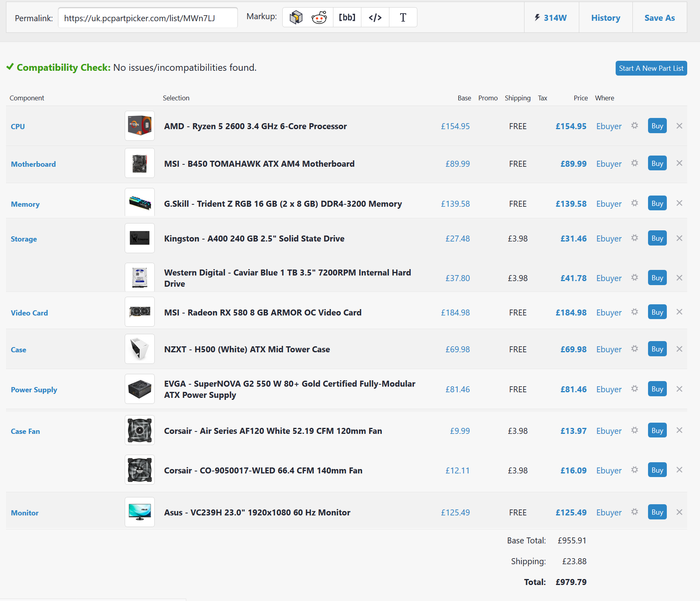This screenshot has height=601, width=700.
Task: Open Western Digital Caviar Blue product page
Action: click(x=287, y=278)
